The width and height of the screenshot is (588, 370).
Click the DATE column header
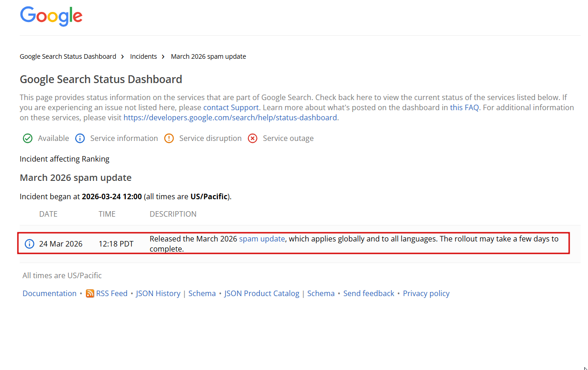48,214
